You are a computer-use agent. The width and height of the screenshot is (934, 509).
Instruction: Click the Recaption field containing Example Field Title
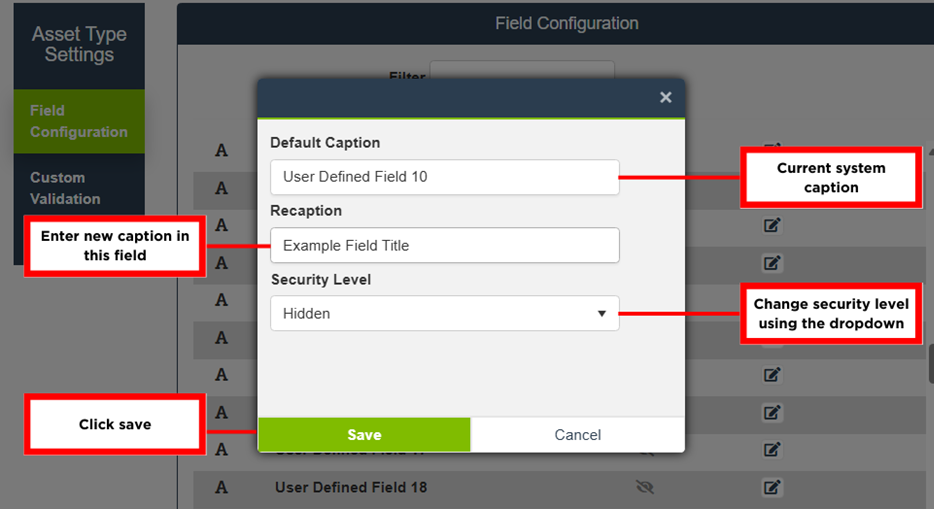click(444, 245)
